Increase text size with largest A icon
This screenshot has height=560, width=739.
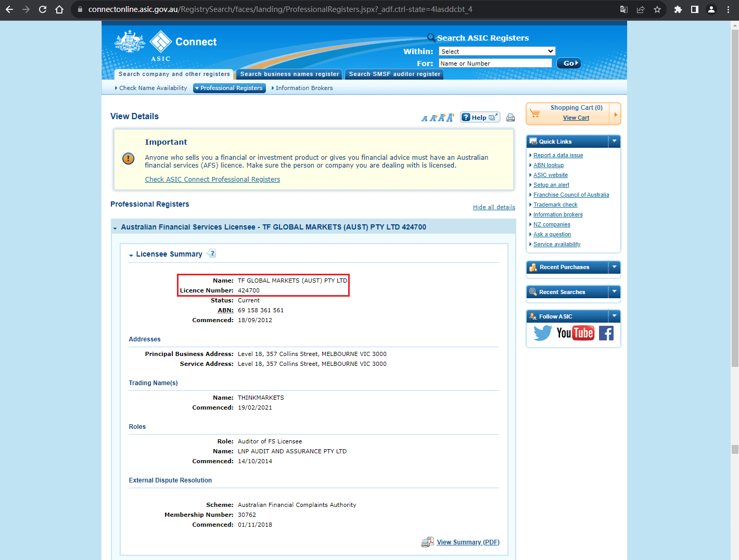click(450, 117)
